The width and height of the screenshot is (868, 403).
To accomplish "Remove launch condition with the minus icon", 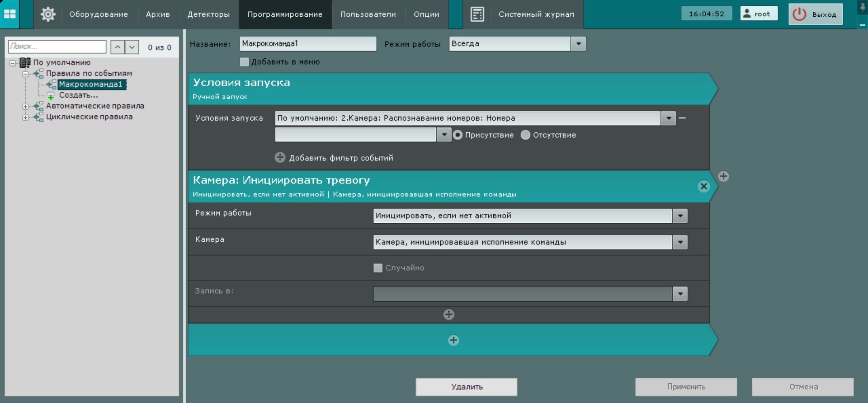I will [683, 118].
